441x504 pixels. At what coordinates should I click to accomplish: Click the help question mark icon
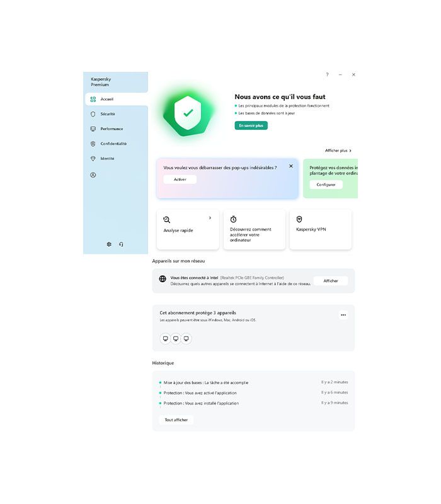[x=327, y=74]
